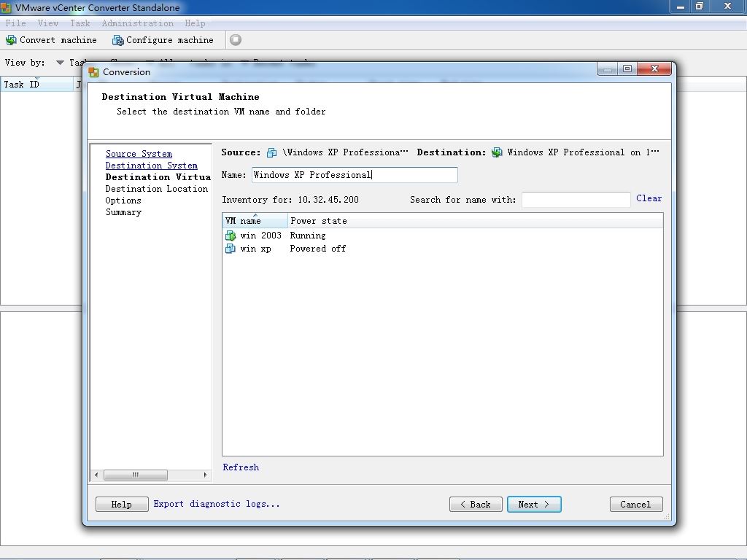Click the Inventory for 10.32.45.200 text
The image size is (747, 560).
pyautogui.click(x=290, y=200)
